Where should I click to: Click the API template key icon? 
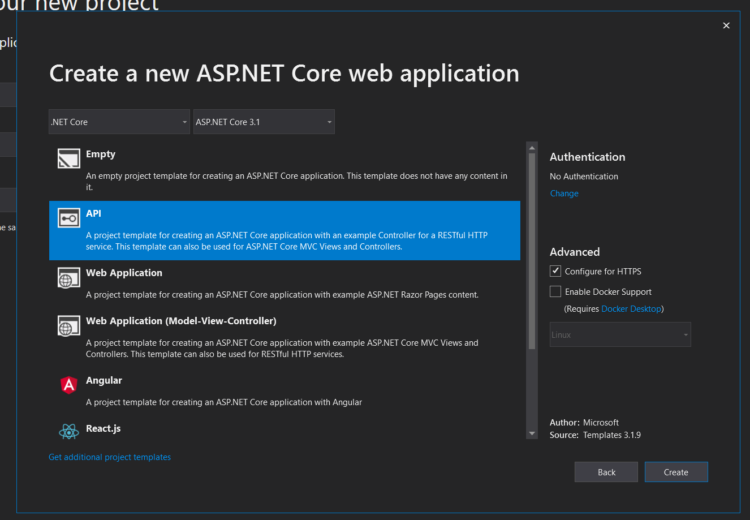pyautogui.click(x=69, y=218)
